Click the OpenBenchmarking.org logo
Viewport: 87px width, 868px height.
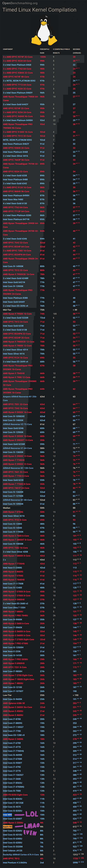(x=20, y=3)
